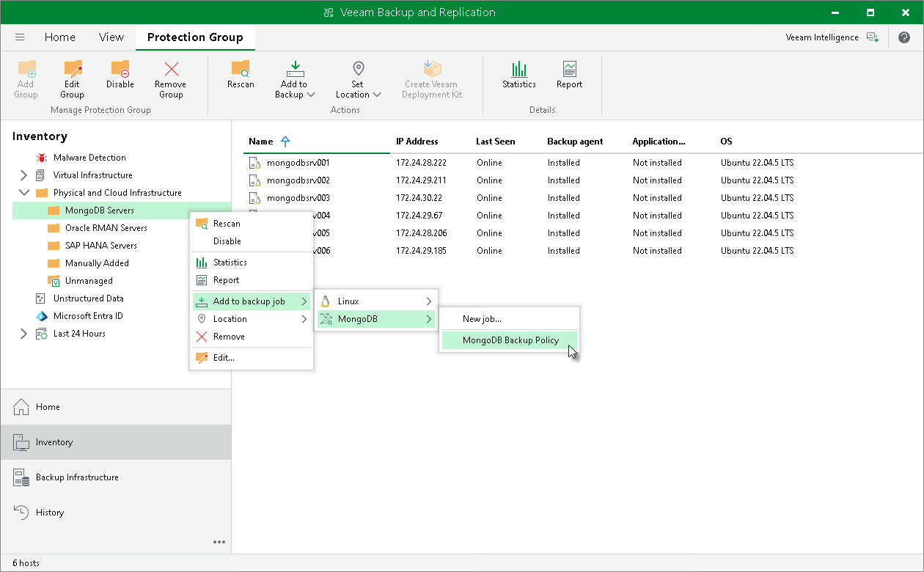Select Microsoft Entra ID node
This screenshot has width=924, height=572.
pyautogui.click(x=88, y=316)
